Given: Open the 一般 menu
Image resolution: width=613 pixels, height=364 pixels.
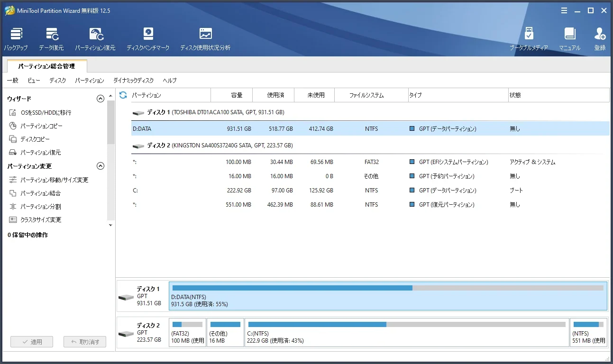Looking at the screenshot, I should pos(12,81).
